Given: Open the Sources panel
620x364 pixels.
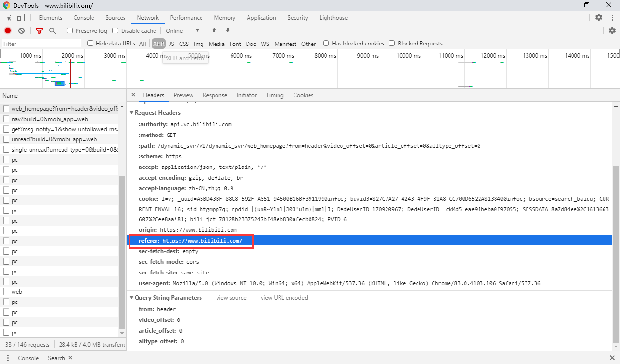Looking at the screenshot, I should [115, 18].
